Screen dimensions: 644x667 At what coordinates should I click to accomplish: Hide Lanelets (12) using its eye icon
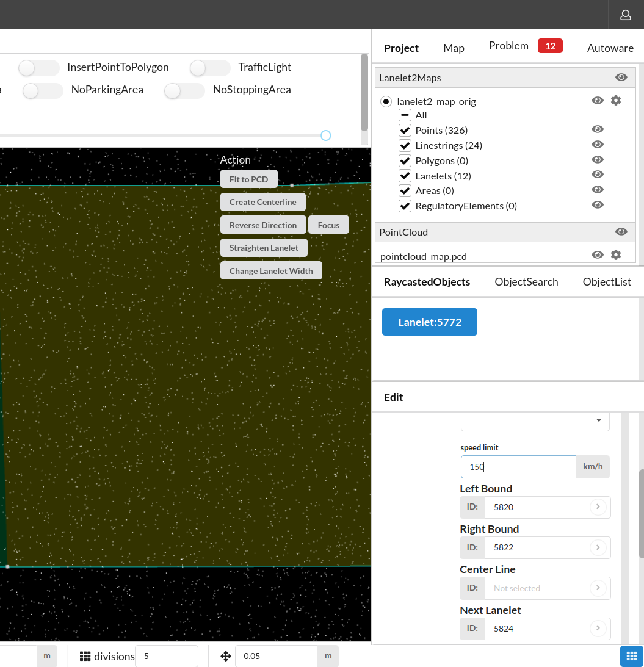598,175
